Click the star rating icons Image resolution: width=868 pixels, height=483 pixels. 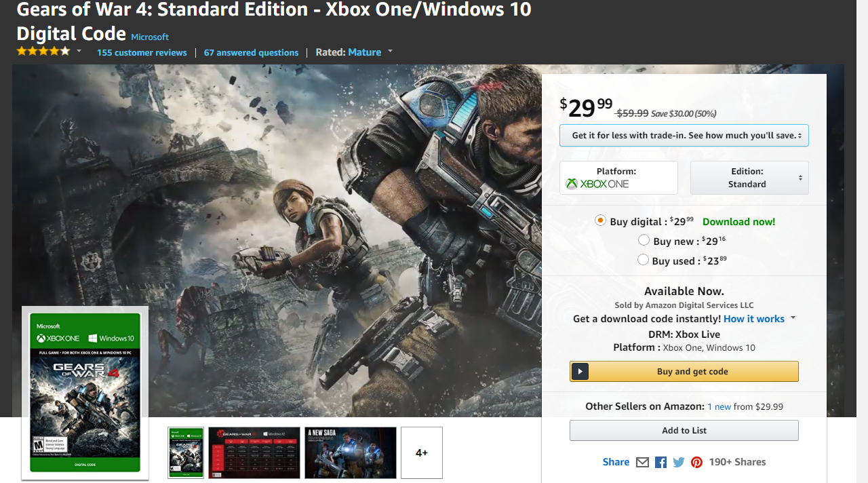pos(43,52)
